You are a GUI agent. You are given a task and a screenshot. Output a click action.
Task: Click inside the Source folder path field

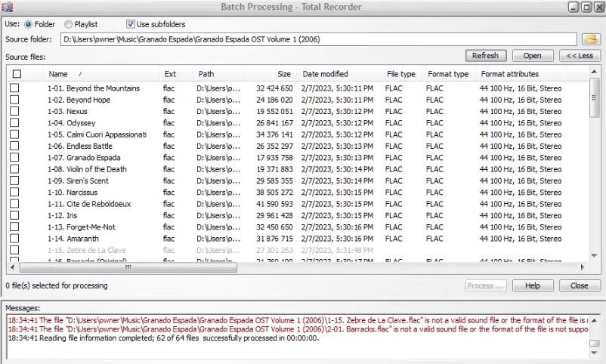(318, 39)
